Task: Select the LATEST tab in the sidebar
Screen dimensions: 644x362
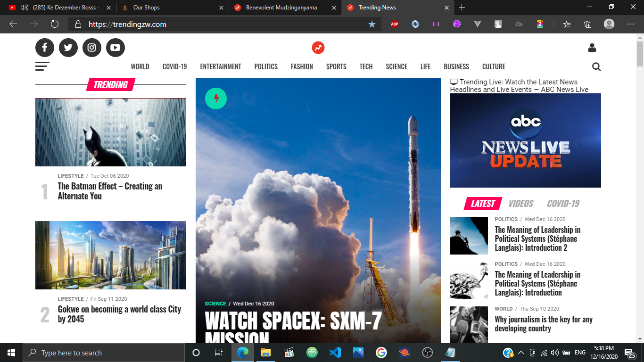Action: (483, 203)
